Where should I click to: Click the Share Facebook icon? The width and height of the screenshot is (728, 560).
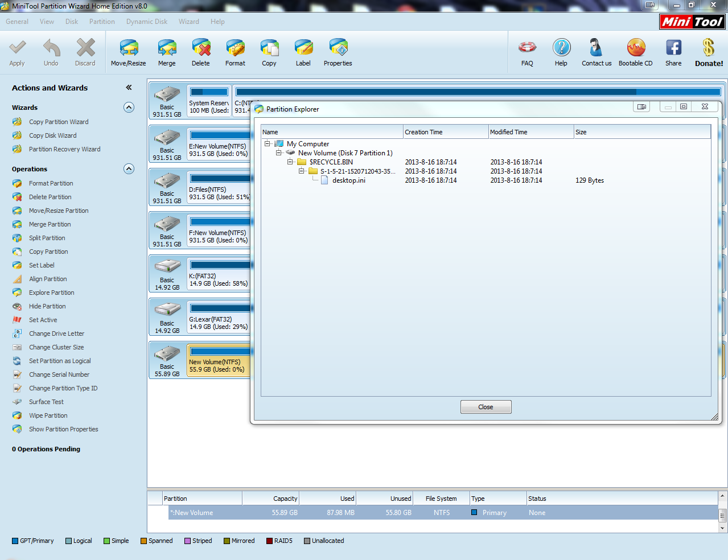tap(673, 48)
